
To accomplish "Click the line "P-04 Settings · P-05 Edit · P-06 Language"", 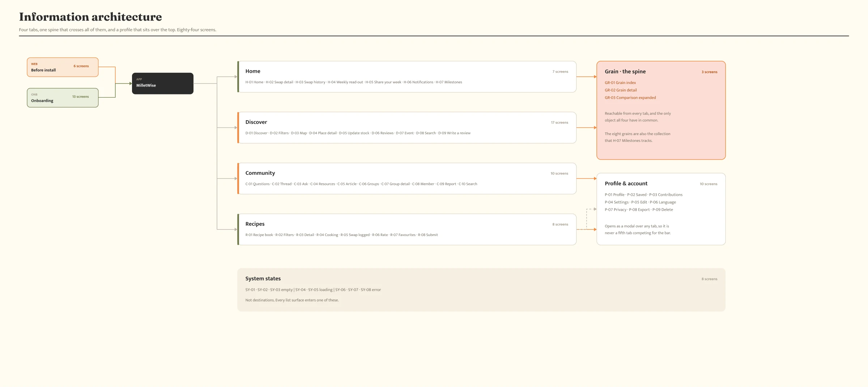I will (x=641, y=202).
